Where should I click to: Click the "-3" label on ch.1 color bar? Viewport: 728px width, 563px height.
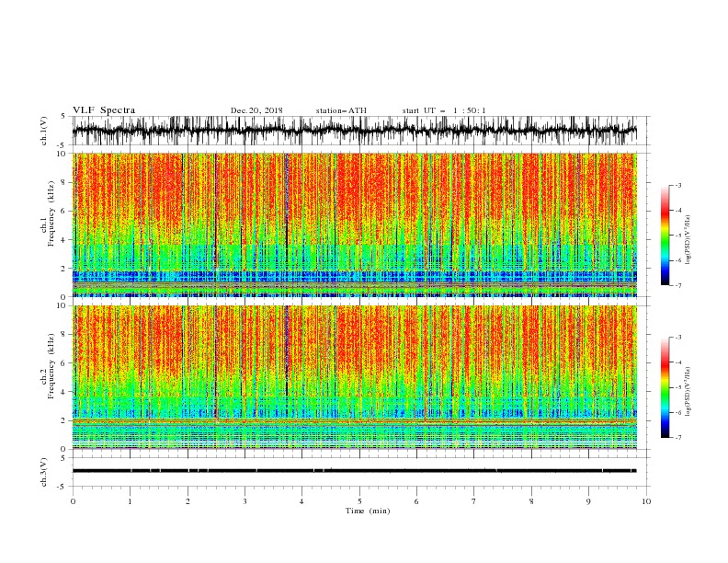pyautogui.click(x=677, y=185)
